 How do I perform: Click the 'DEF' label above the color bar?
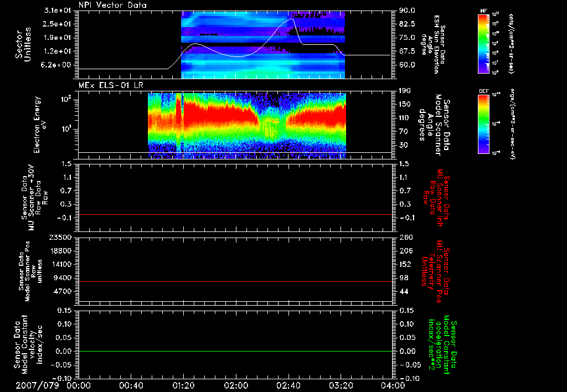click(x=483, y=91)
